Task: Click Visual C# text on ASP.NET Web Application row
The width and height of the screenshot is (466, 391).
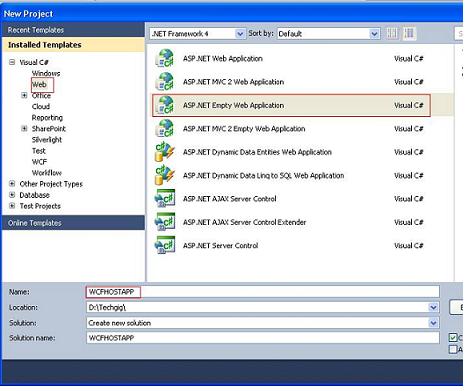Action: pos(409,58)
